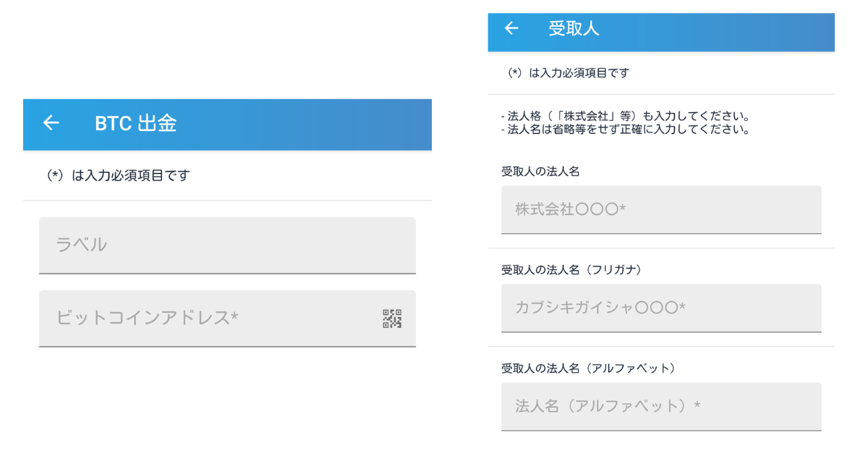The image size is (868, 456).
Task: Open the QR code scanner icon
Action: coord(392,318)
